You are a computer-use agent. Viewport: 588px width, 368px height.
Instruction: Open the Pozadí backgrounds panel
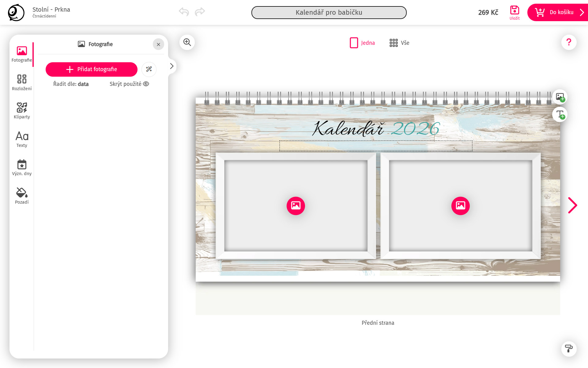click(x=21, y=195)
